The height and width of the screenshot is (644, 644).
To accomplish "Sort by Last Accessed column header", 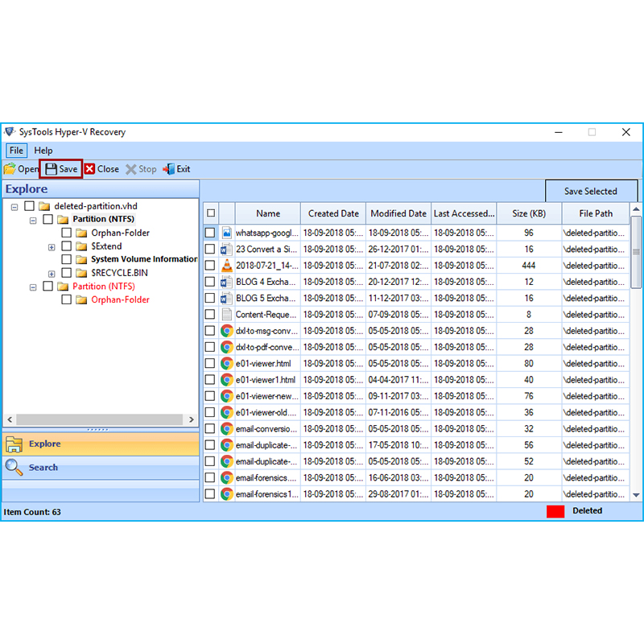I will click(x=464, y=213).
